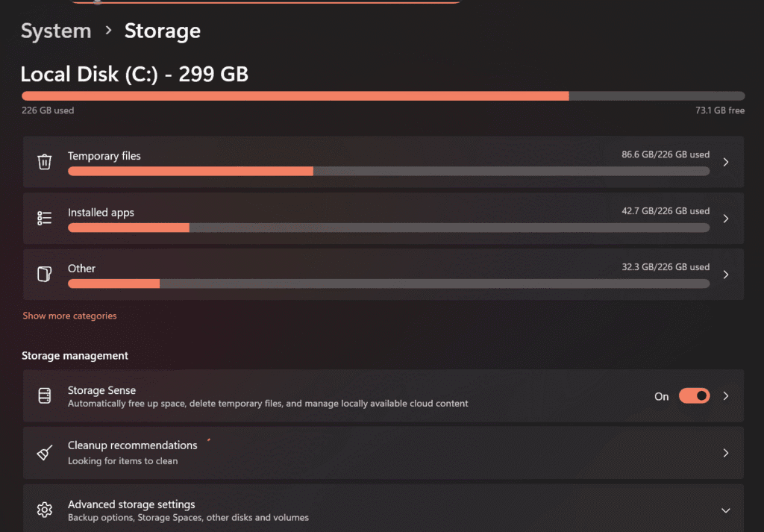The width and height of the screenshot is (764, 532).
Task: Expand Cleanup recommendations details
Action: [x=725, y=452]
